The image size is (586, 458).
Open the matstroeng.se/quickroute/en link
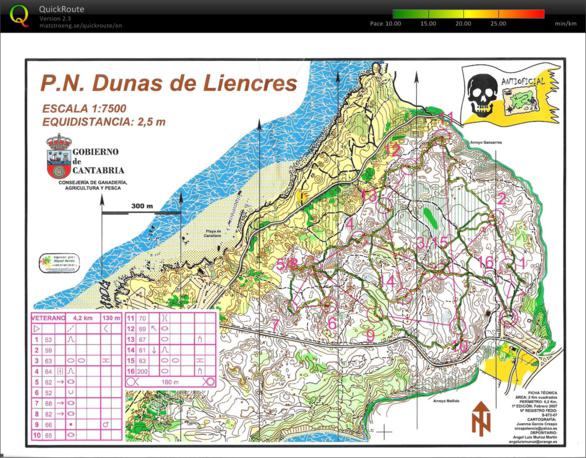coord(81,26)
